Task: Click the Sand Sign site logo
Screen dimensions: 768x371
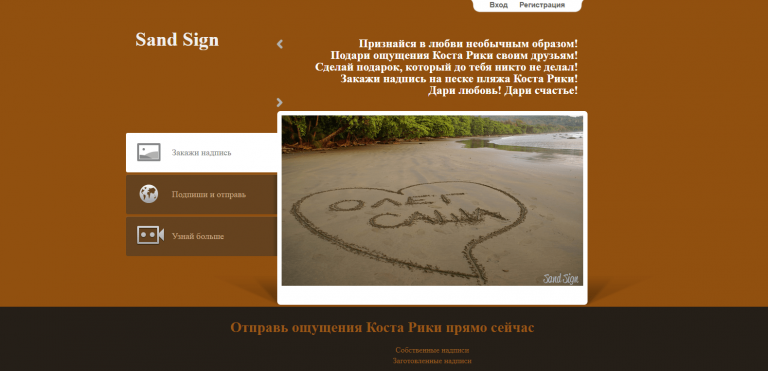Action: point(177,40)
